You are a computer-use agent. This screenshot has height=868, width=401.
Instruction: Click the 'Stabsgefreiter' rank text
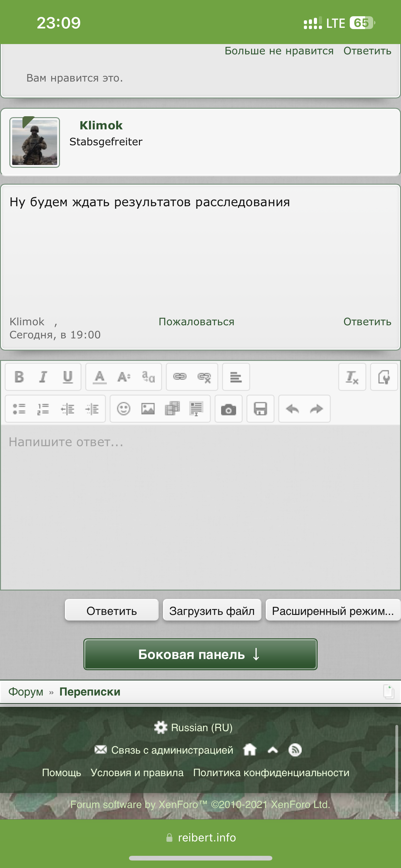[106, 142]
